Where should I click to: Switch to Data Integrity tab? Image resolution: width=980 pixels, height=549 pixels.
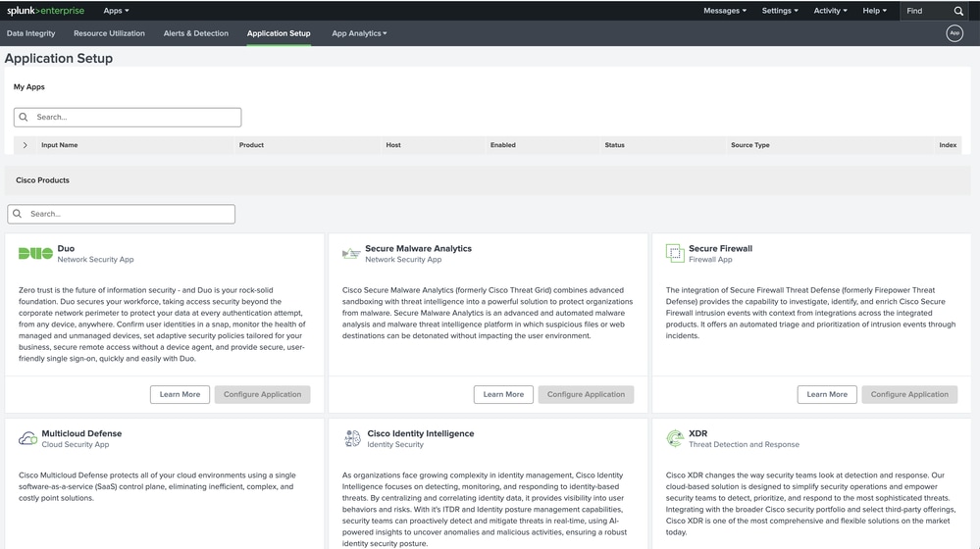click(31, 33)
